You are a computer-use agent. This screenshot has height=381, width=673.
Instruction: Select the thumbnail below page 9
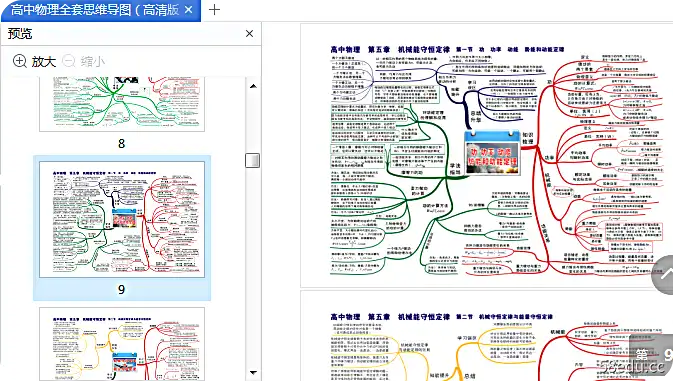122,344
